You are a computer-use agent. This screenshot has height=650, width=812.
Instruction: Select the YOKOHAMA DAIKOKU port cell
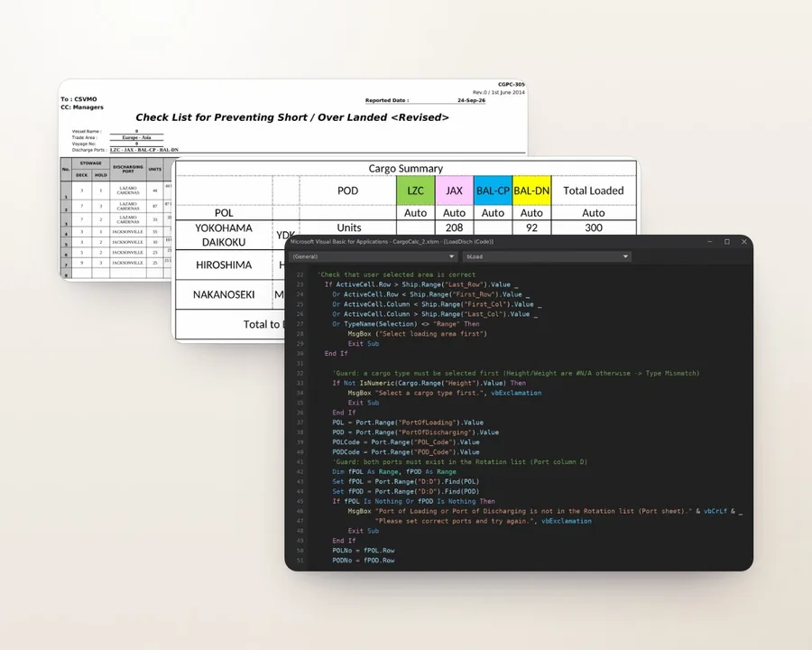click(x=224, y=235)
